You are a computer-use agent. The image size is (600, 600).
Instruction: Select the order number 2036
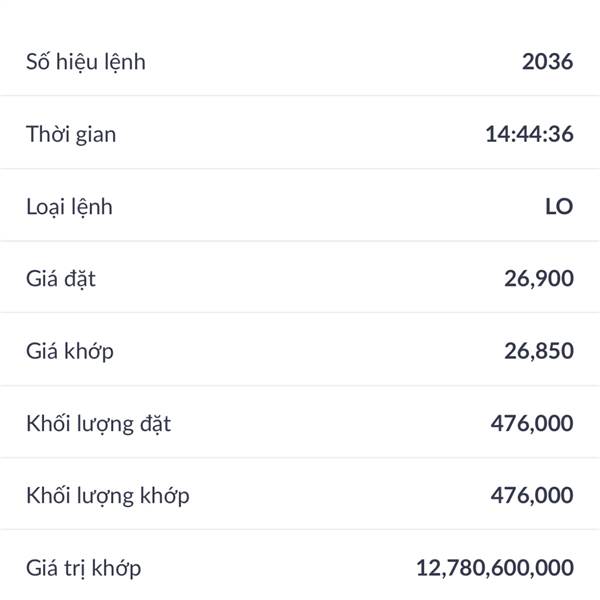tap(548, 61)
